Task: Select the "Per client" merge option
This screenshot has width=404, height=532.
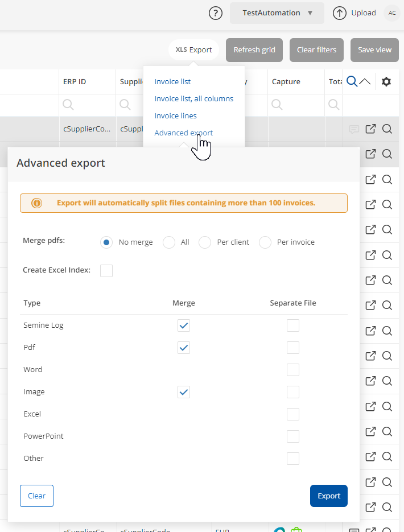Action: (x=205, y=242)
